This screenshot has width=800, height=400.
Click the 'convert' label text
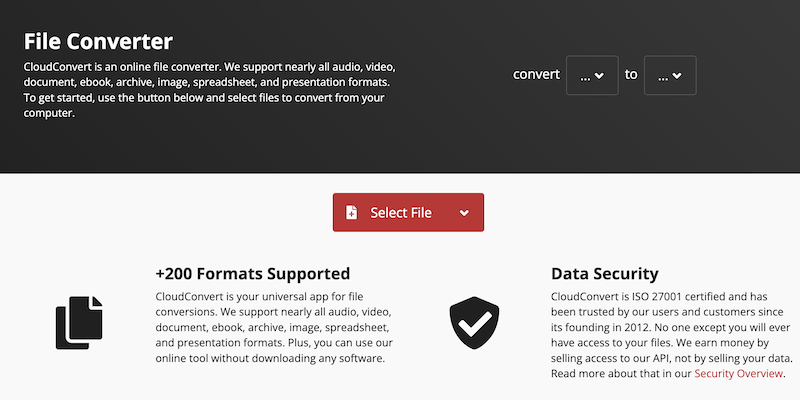[x=536, y=75]
